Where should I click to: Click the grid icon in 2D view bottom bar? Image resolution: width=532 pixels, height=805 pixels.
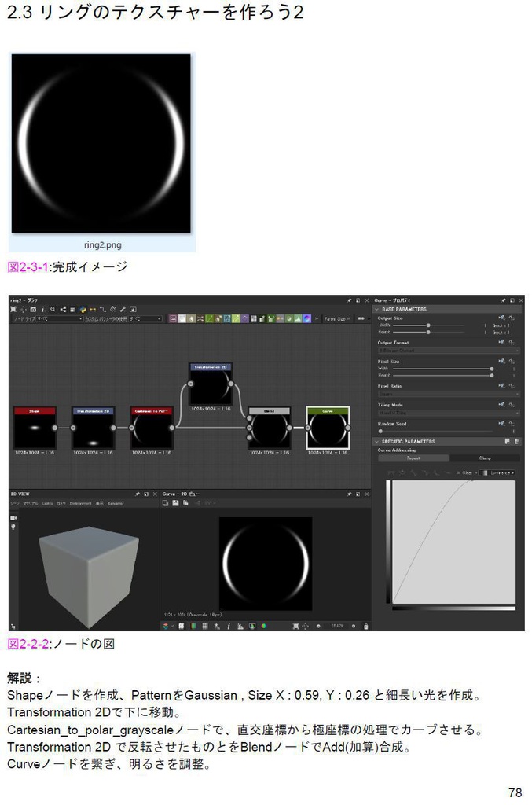[205, 627]
